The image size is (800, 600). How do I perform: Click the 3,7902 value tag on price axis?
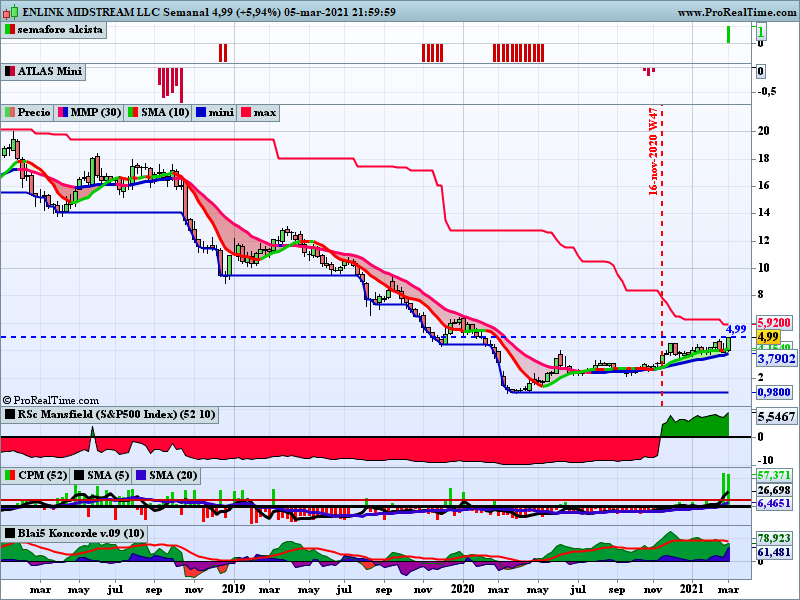point(776,359)
